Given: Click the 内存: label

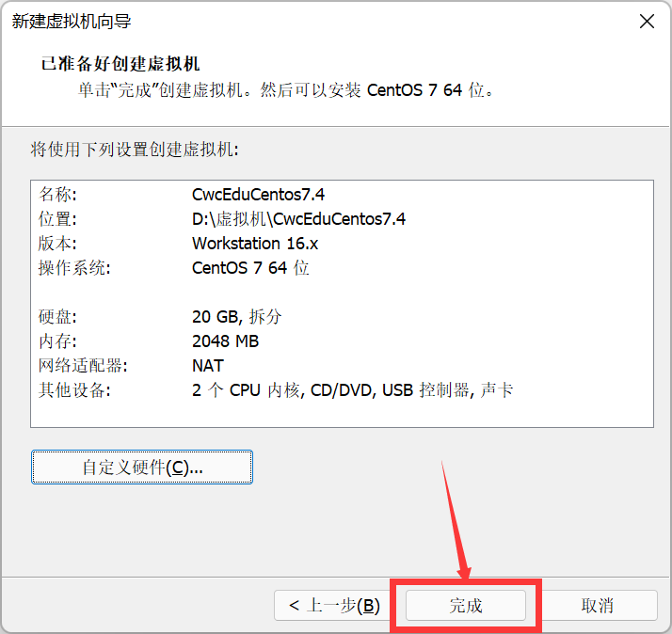Looking at the screenshot, I should [57, 341].
